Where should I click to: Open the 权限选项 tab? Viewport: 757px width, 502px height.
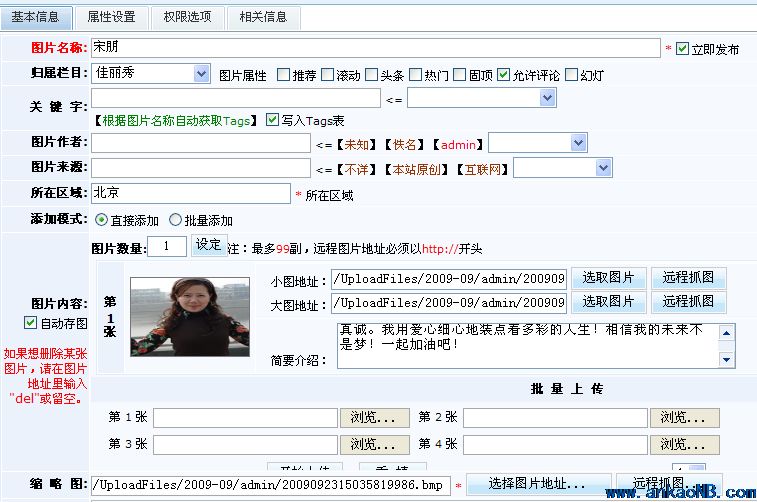187,17
